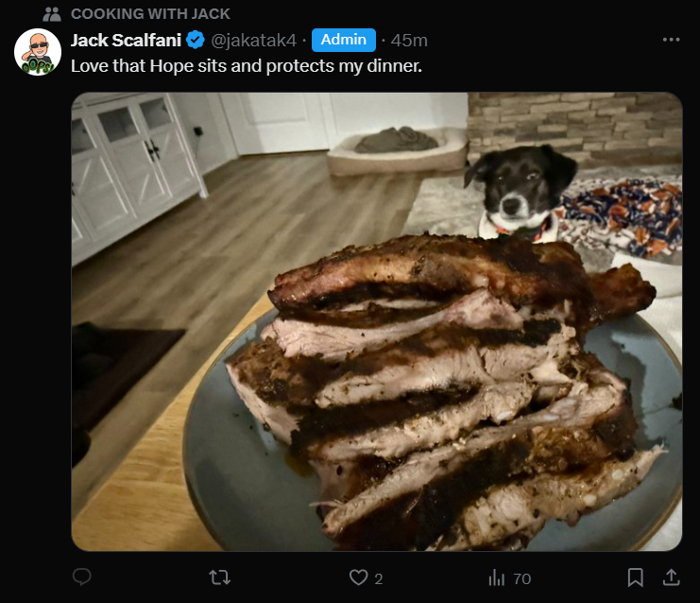Open Jack Scalfani's profile avatar
700x603 pixels.
[x=38, y=52]
